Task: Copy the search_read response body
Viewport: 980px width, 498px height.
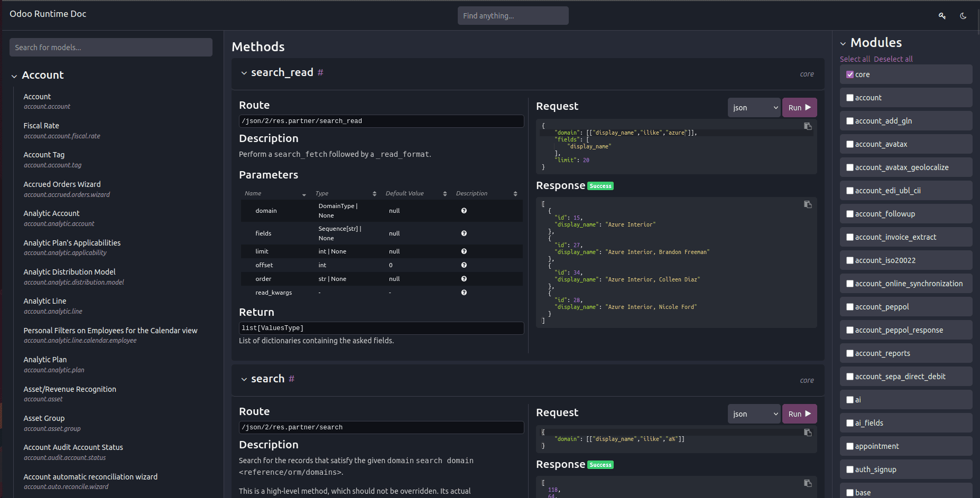Action: (808, 204)
